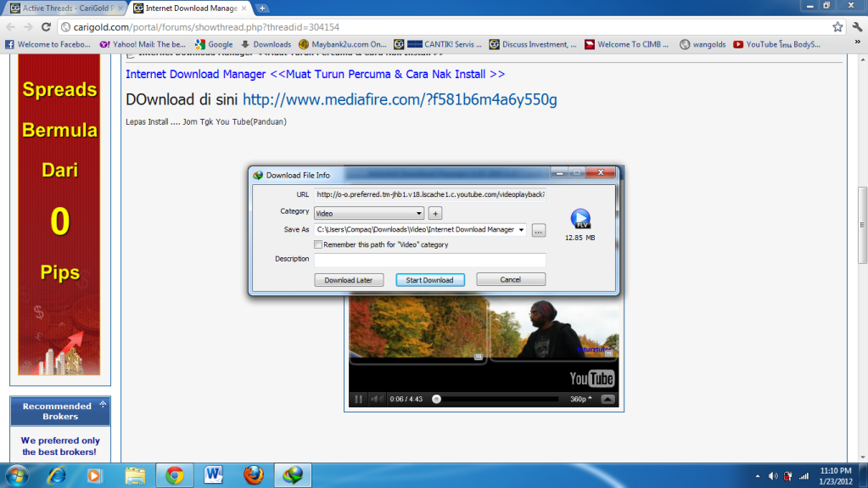Click the Download Later button
The height and width of the screenshot is (488, 868).
pos(349,280)
